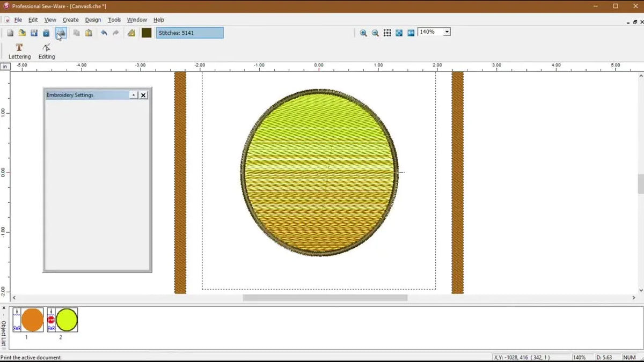644x362 pixels.
Task: Click the vertical scrollbar thumb
Action: (x=640, y=184)
